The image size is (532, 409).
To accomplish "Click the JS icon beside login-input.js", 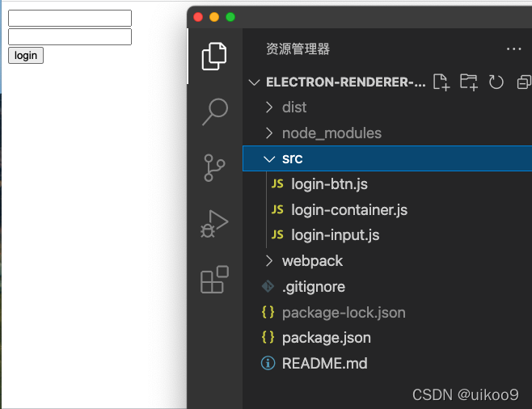I will (277, 234).
